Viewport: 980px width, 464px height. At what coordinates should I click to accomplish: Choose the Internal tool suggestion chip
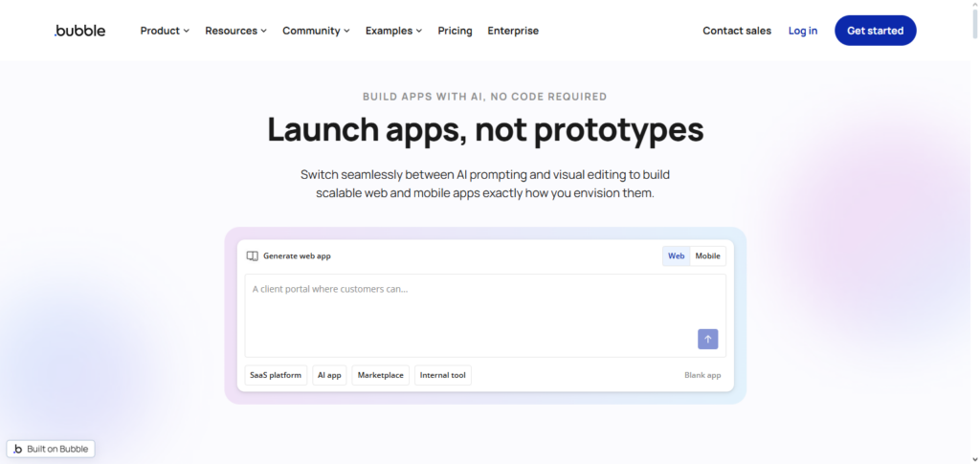click(x=442, y=375)
